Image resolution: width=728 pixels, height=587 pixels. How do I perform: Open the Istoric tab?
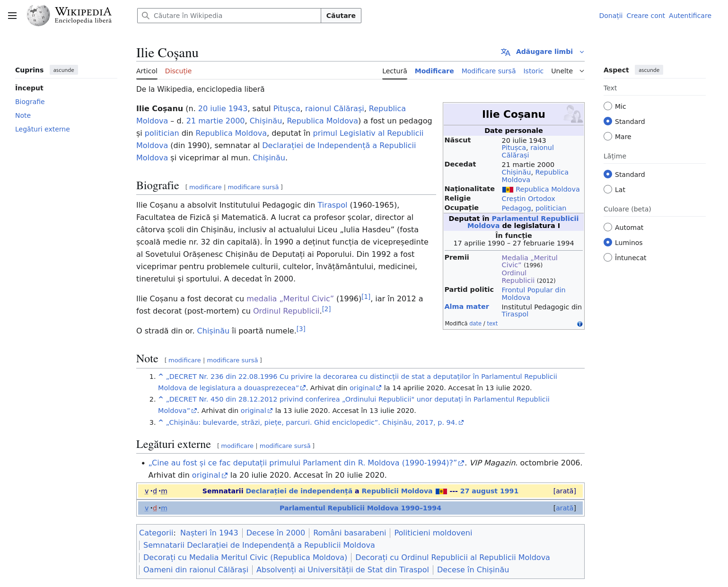click(x=533, y=71)
